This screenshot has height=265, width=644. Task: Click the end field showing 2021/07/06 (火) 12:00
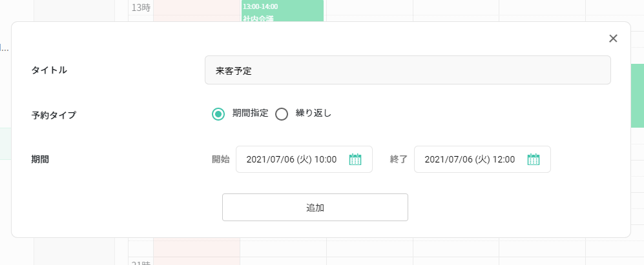(470, 160)
